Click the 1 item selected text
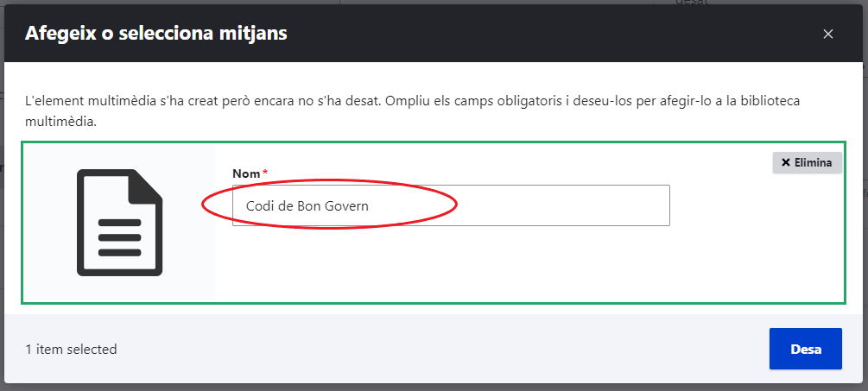 point(72,349)
